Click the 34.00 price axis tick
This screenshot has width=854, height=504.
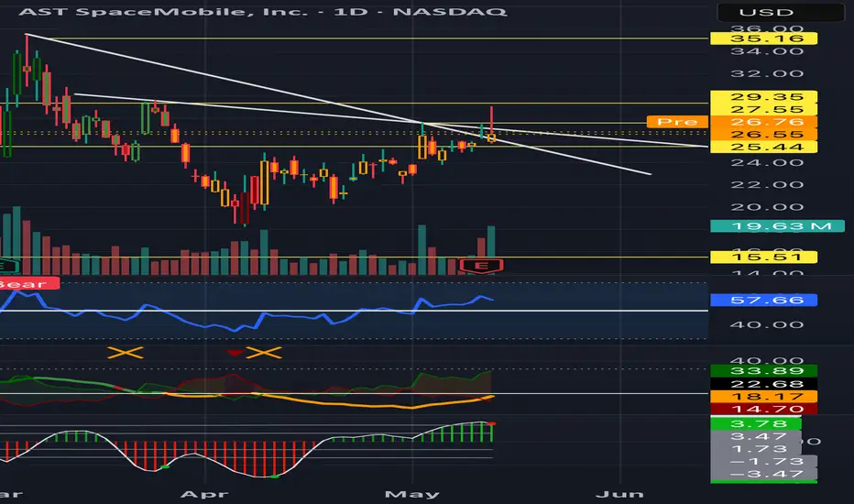coord(767,51)
